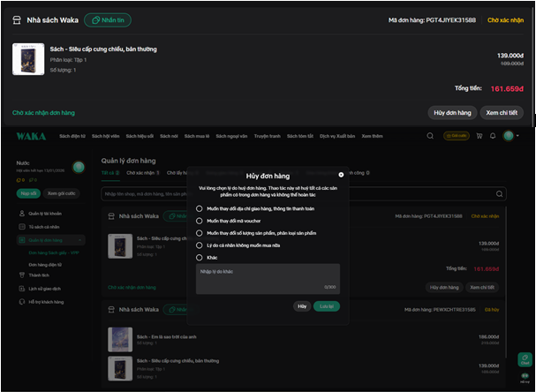536x392 pixels.
Task: Select reason 'Lý do cá nhân không muốn mua nữa'
Action: pos(200,245)
